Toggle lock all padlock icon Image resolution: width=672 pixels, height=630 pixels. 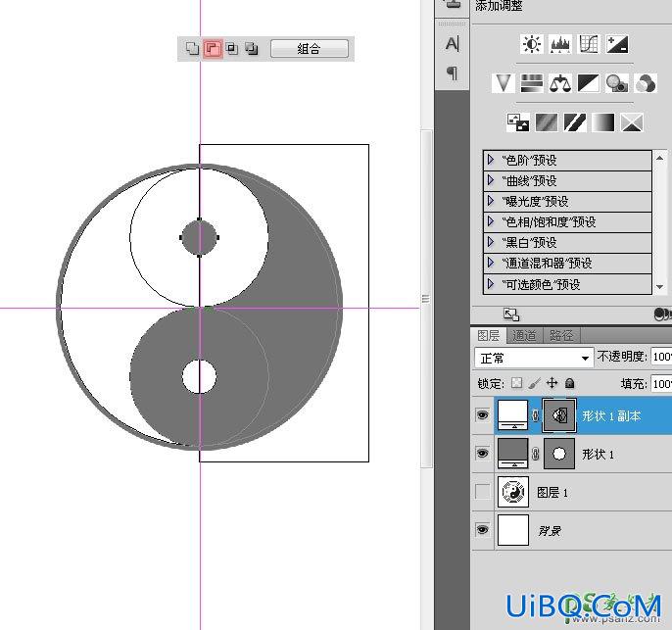(569, 383)
